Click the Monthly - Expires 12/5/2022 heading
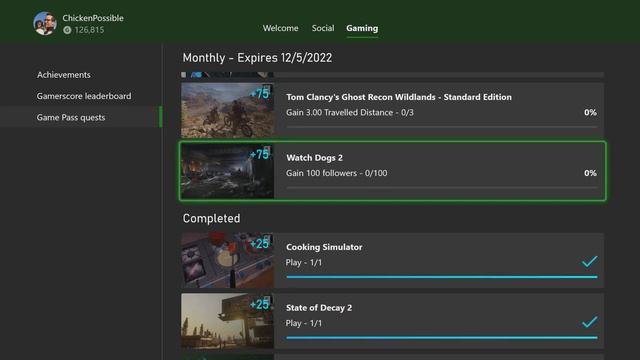Screen dimensions: 640x360 257,58
